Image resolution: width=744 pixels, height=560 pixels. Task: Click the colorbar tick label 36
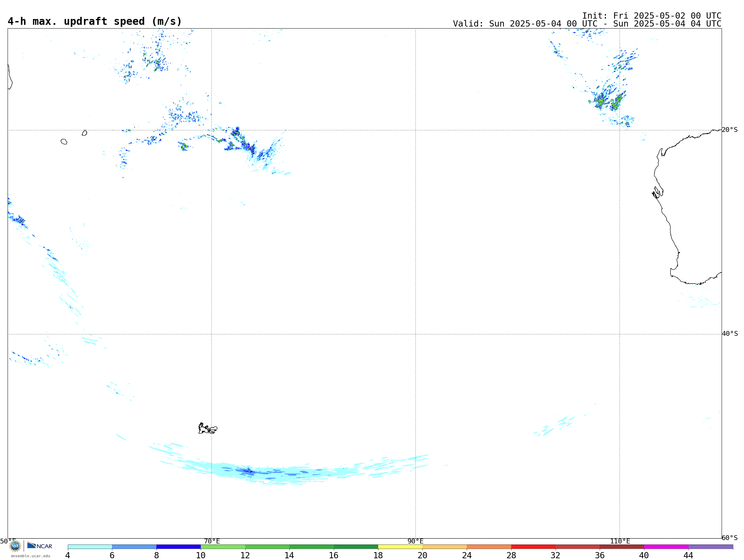tap(600, 555)
